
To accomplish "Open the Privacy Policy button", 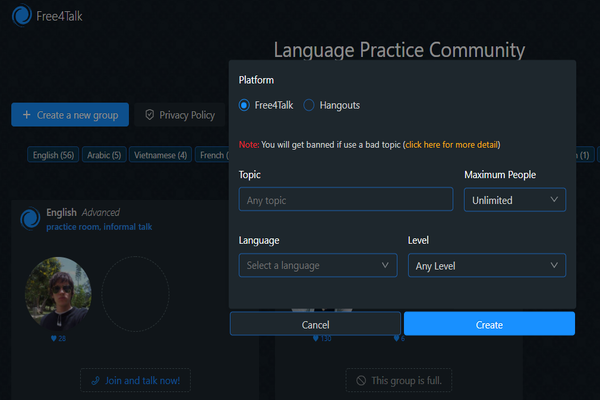I will (180, 115).
